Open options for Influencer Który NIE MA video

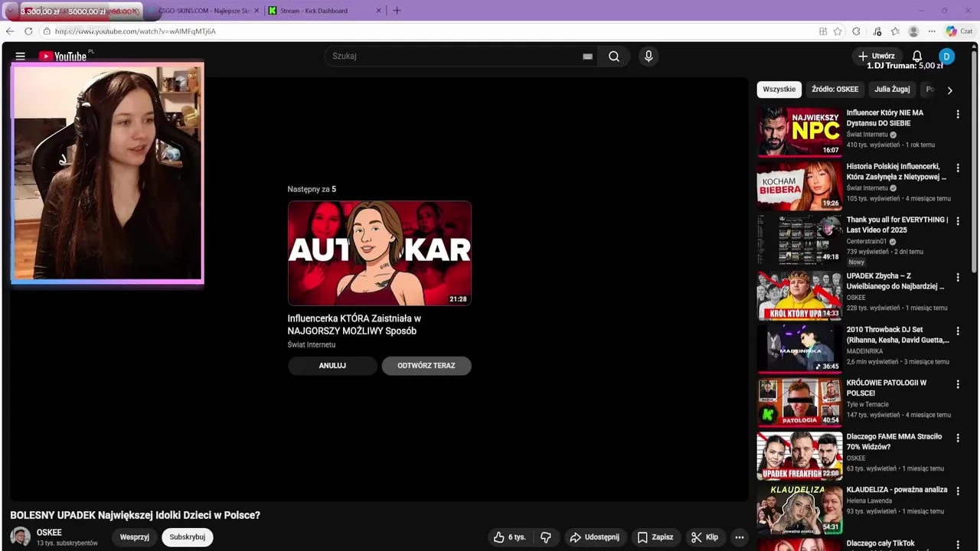point(958,115)
